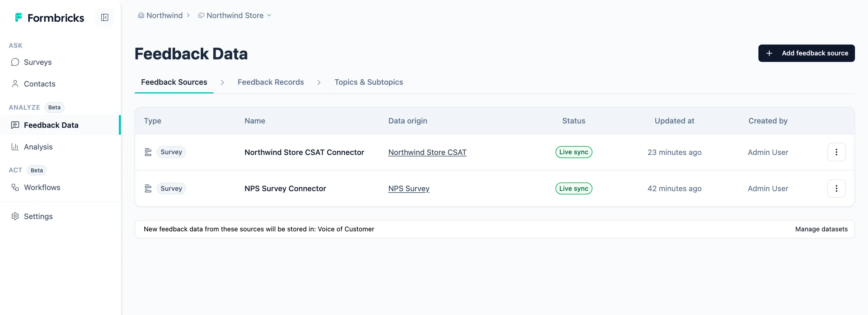This screenshot has width=868, height=315.
Task: Click the Updated at column header
Action: [x=675, y=121]
